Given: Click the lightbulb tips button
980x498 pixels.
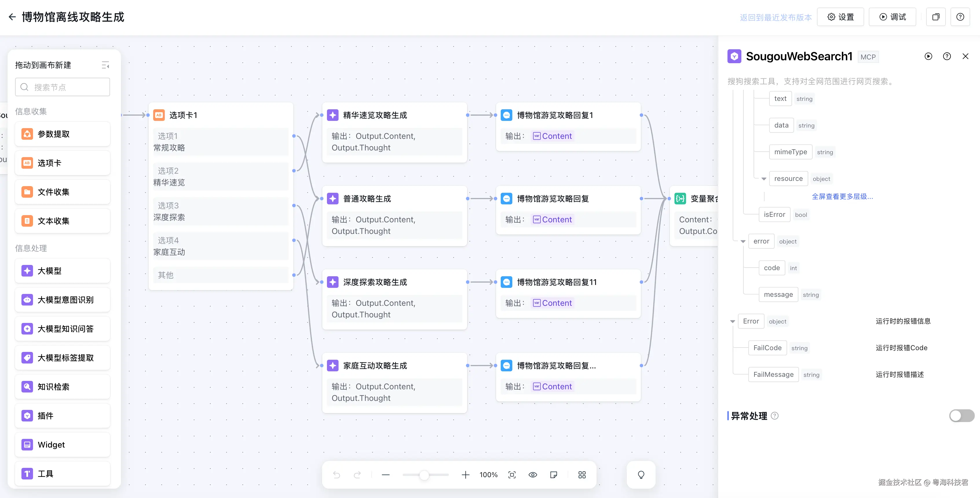Looking at the screenshot, I should point(641,475).
